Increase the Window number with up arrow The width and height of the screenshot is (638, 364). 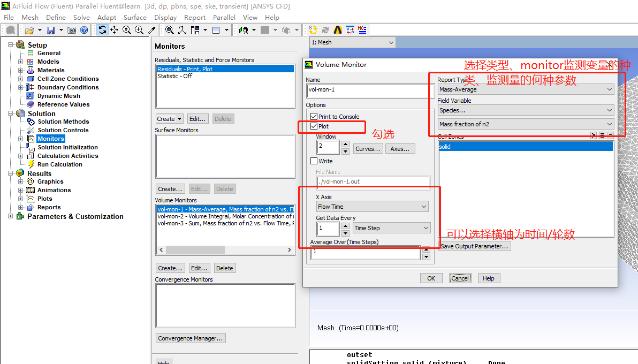(345, 144)
